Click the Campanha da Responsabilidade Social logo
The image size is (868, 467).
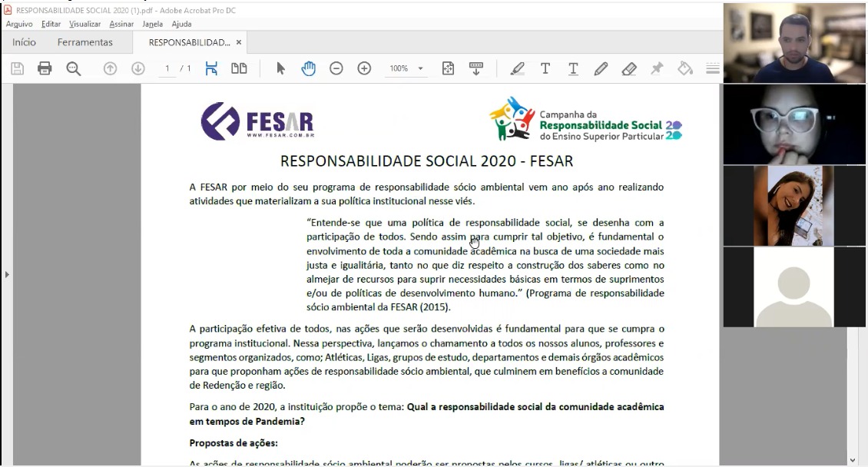585,119
